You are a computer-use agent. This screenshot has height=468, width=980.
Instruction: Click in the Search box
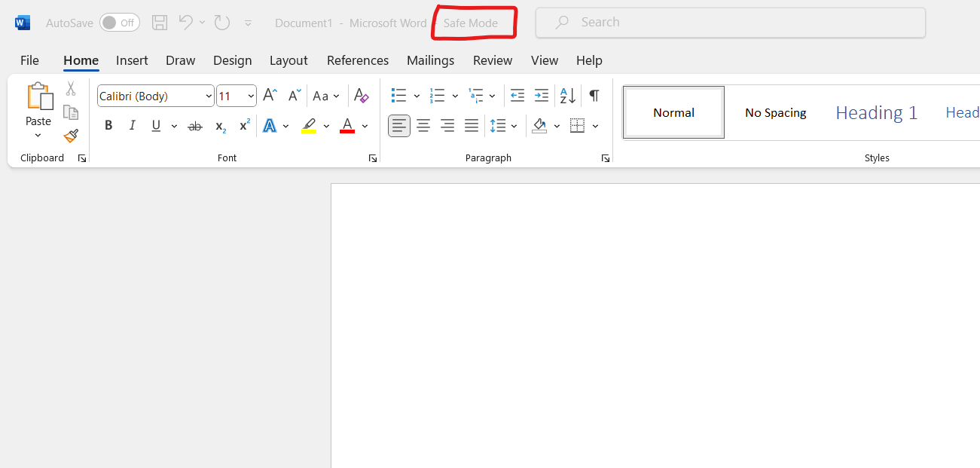[x=731, y=23]
